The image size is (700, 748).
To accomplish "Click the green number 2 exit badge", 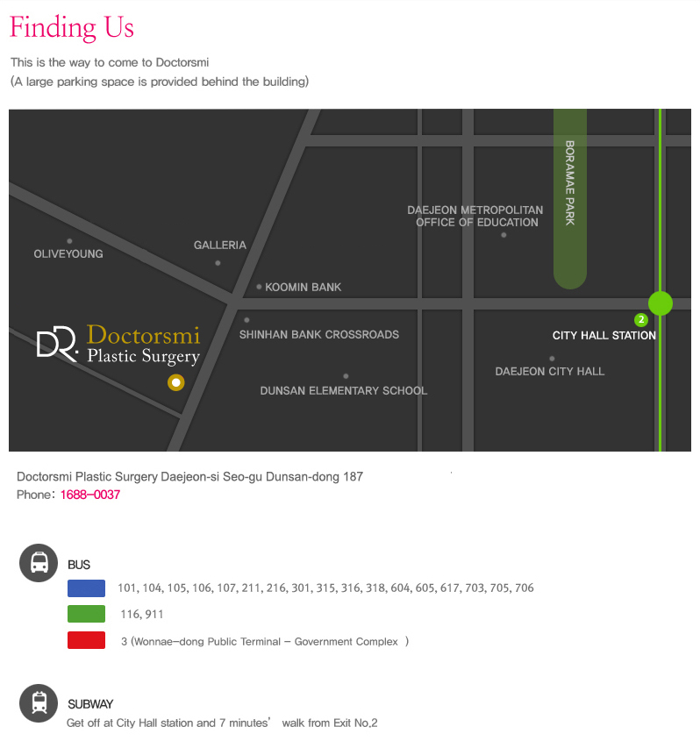I will tap(641, 320).
